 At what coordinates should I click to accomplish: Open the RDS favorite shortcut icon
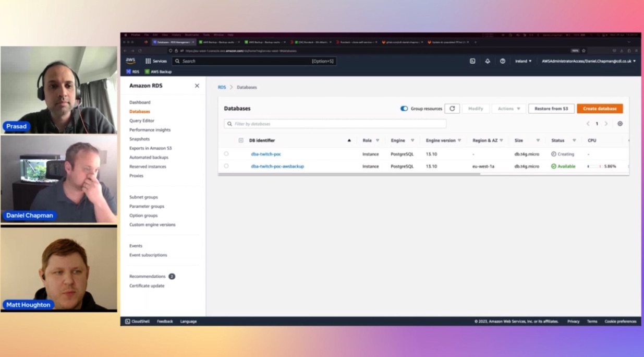pos(129,72)
